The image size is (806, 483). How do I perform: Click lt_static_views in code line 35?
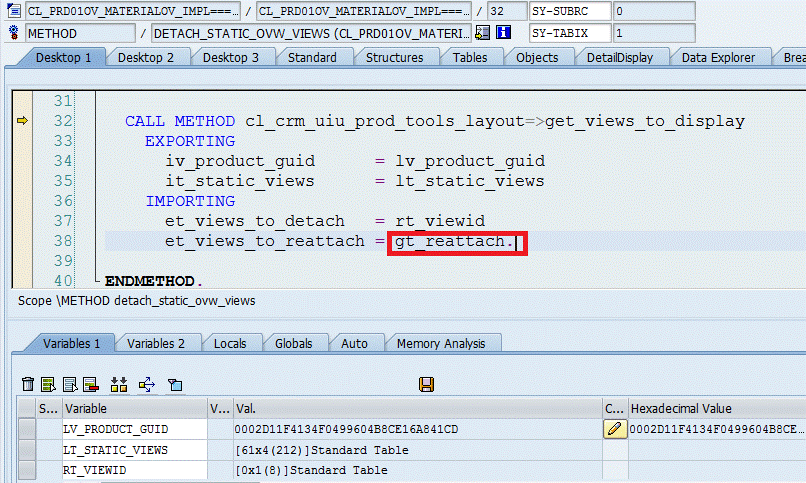click(x=469, y=181)
